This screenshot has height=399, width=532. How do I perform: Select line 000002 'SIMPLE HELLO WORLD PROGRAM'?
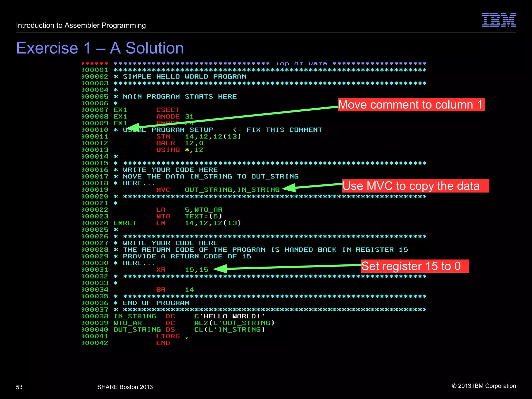pos(184,77)
